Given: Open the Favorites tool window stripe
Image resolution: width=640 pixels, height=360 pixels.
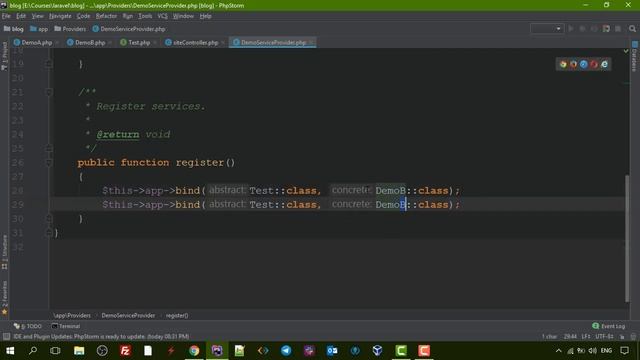Looking at the screenshot, I should coord(4,298).
